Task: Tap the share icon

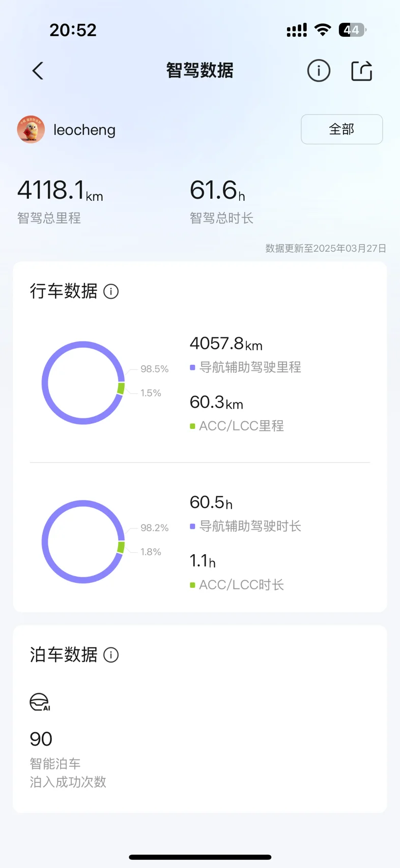Action: tap(362, 71)
